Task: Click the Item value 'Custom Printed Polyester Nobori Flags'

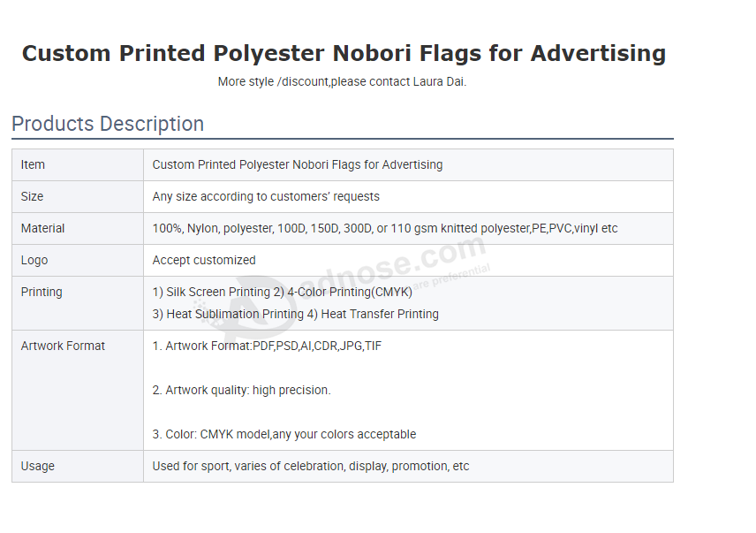Action: 298,165
